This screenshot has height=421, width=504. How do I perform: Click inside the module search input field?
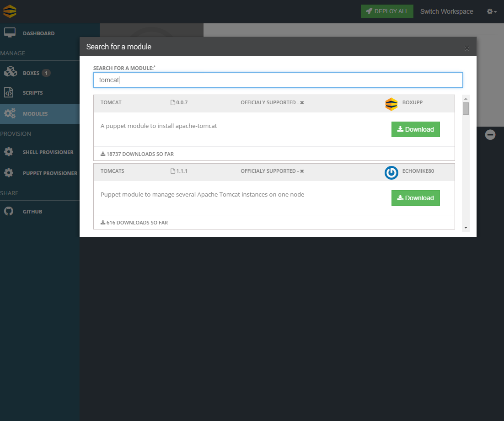coord(277,80)
